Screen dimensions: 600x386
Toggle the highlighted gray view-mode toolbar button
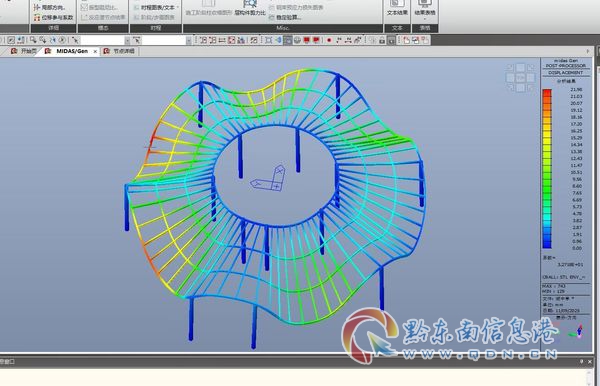coord(288,40)
